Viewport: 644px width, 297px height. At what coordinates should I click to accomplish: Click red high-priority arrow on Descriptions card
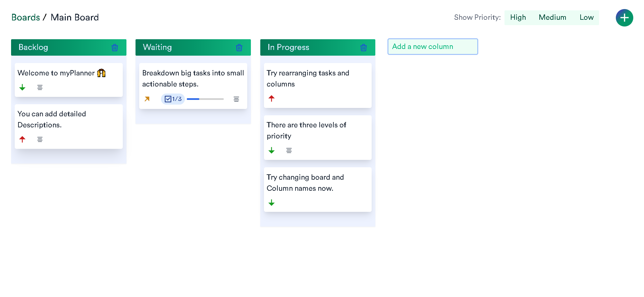22,139
